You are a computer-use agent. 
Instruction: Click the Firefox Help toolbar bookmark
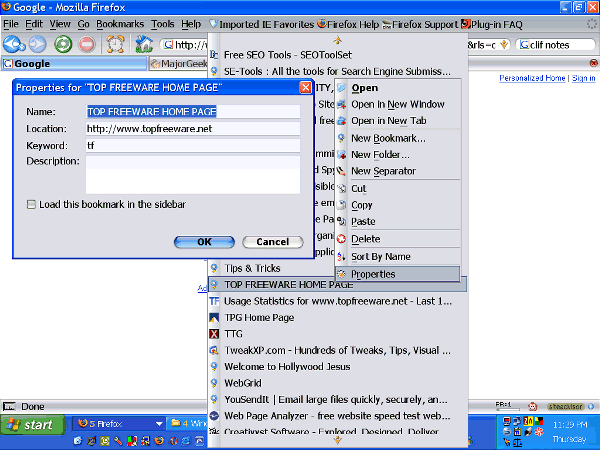[348, 24]
